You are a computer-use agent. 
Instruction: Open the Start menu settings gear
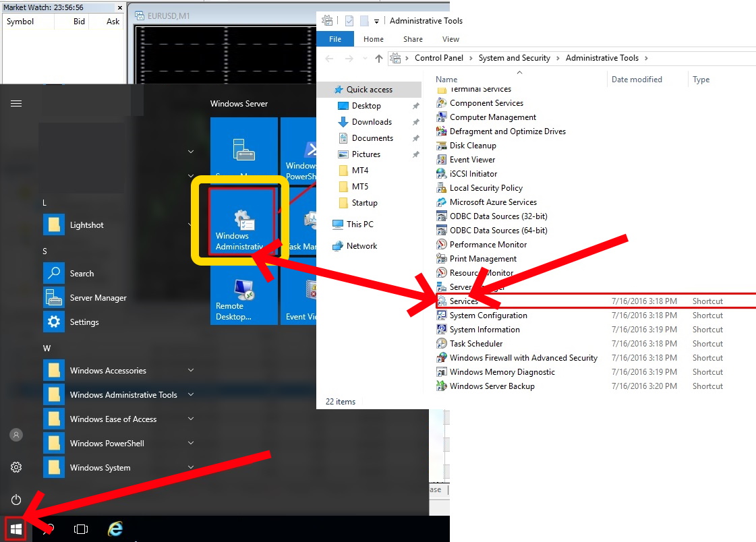pyautogui.click(x=16, y=467)
